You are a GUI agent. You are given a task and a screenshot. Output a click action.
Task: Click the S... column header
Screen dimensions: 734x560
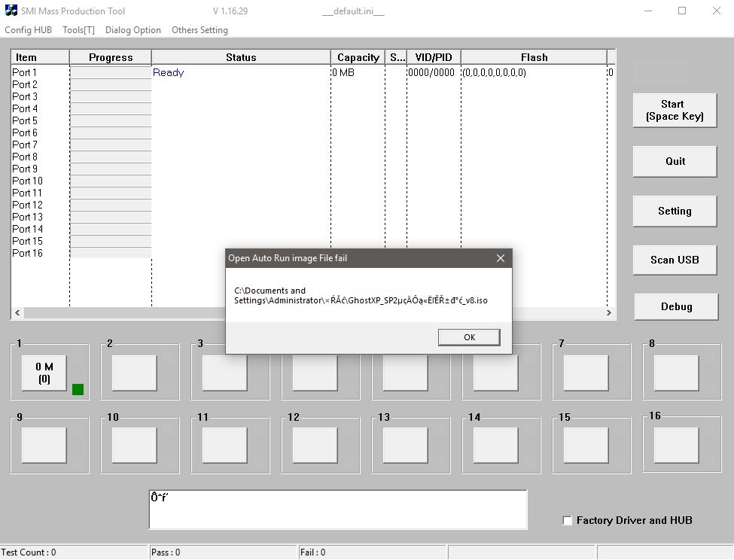(396, 57)
